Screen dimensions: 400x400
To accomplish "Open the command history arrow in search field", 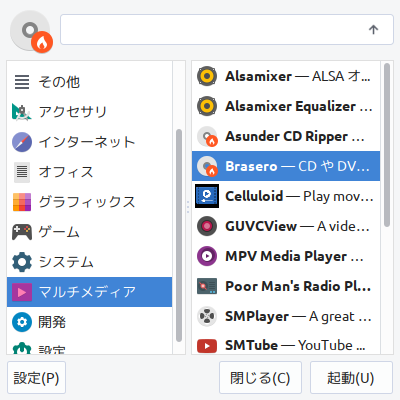I will click(373, 30).
